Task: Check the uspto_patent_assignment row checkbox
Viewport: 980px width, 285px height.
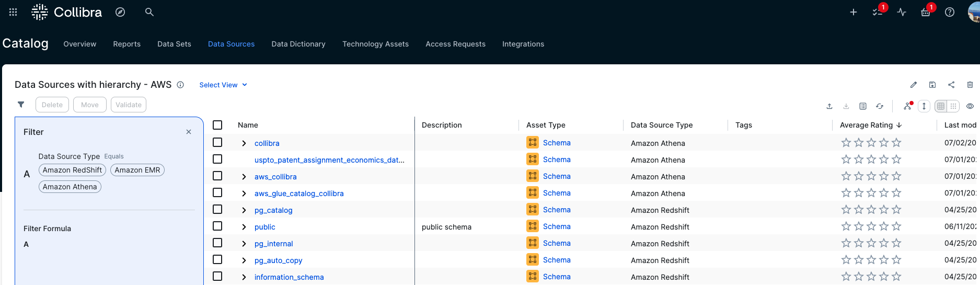Action: pyautogui.click(x=217, y=159)
